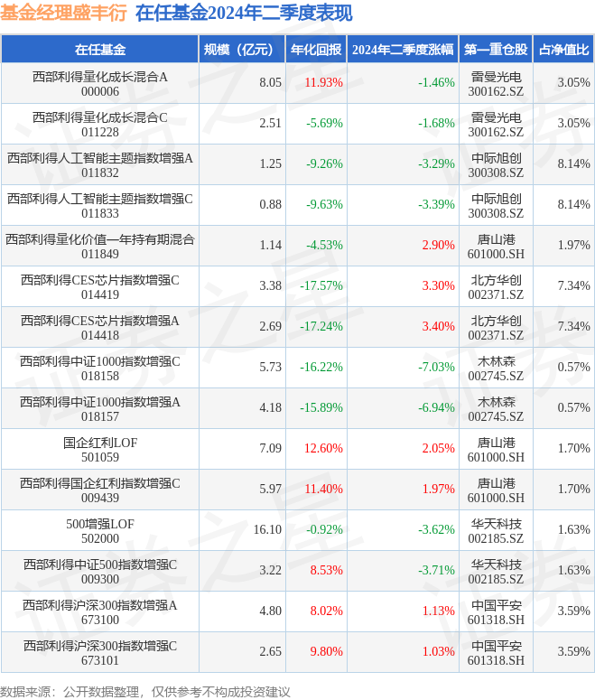The image size is (595, 700).
Task: Select fund 西部利得量化成长混合C 011228
Action: pos(100,125)
